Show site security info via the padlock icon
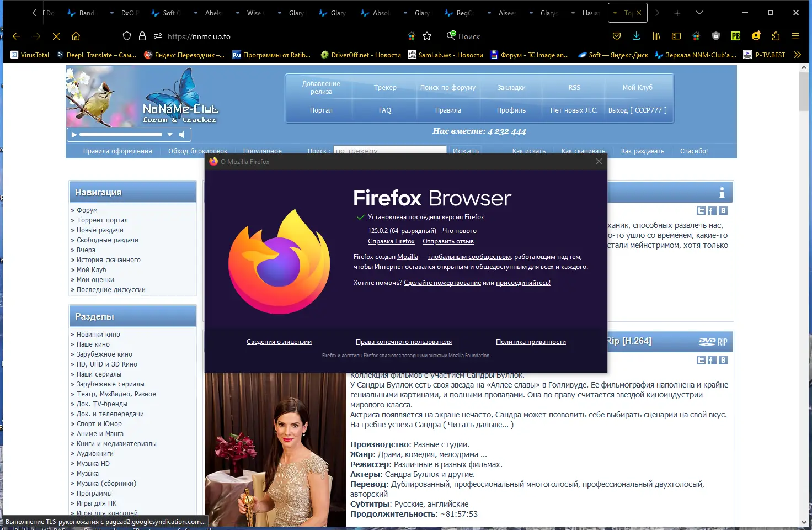This screenshot has height=530, width=812. pos(142,36)
